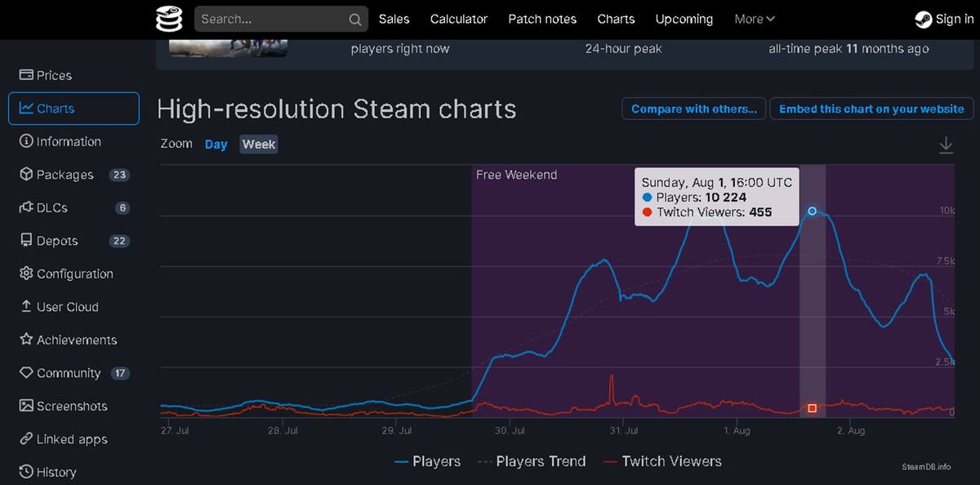Open the Sales page from the top navigation
Image resolution: width=980 pixels, height=485 pixels.
point(394,19)
